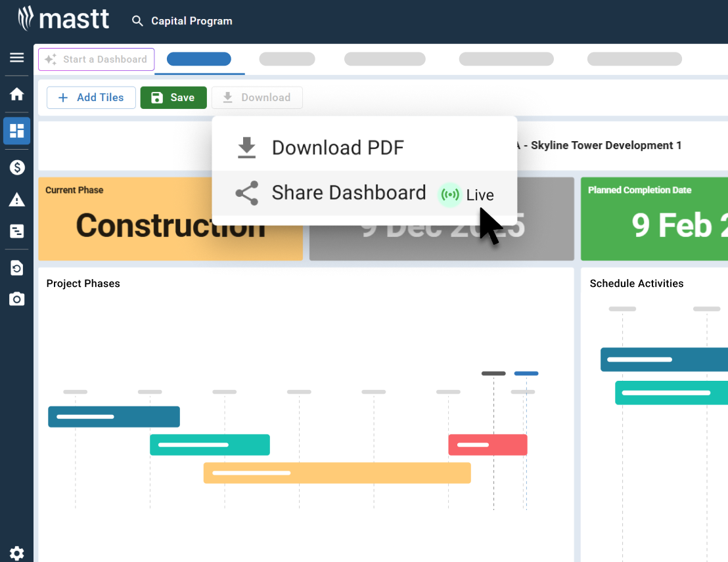Open the camera snapshot icon in sidebar

pos(16,299)
